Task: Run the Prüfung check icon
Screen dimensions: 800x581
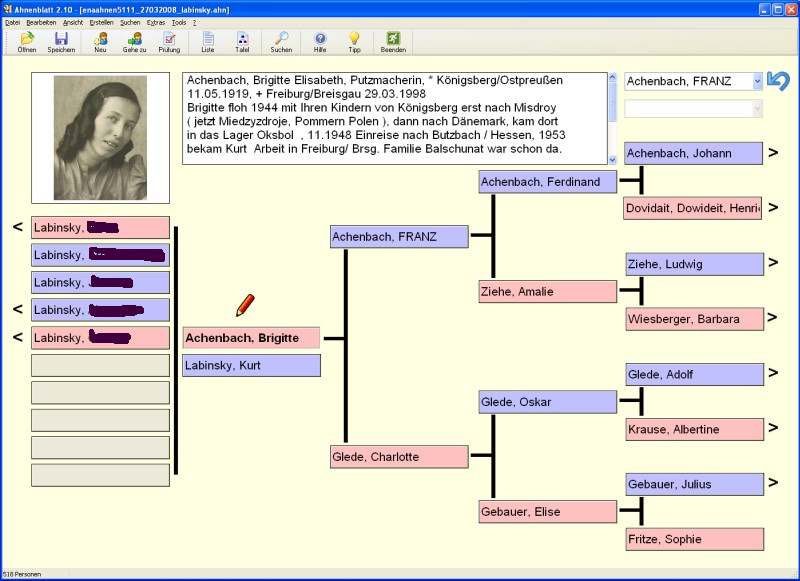Action: tap(169, 38)
